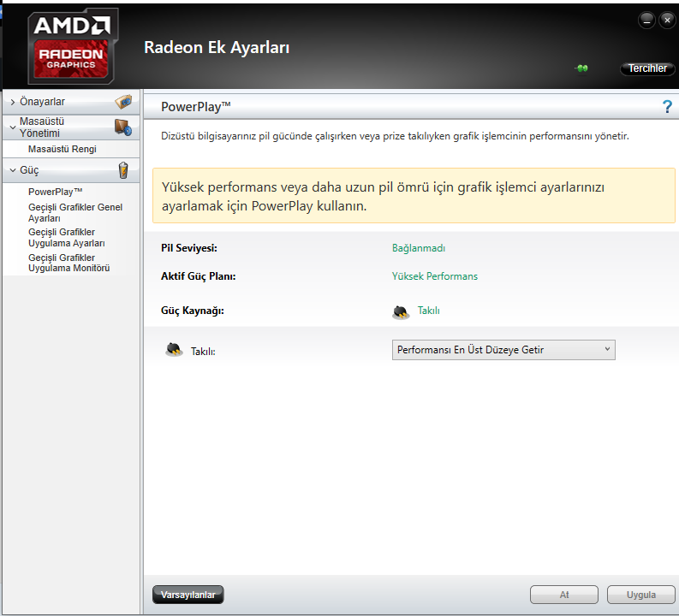
Task: Click the green pin icon near Tercihler
Action: click(x=581, y=68)
